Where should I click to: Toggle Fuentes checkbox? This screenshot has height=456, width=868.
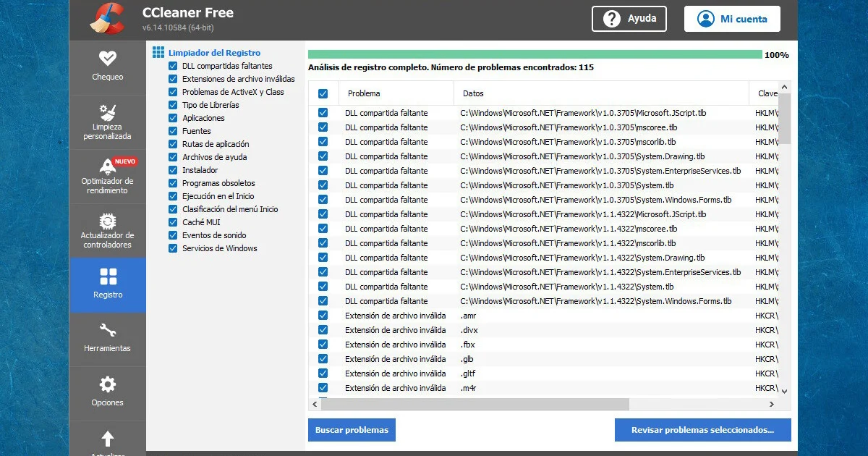click(x=173, y=131)
